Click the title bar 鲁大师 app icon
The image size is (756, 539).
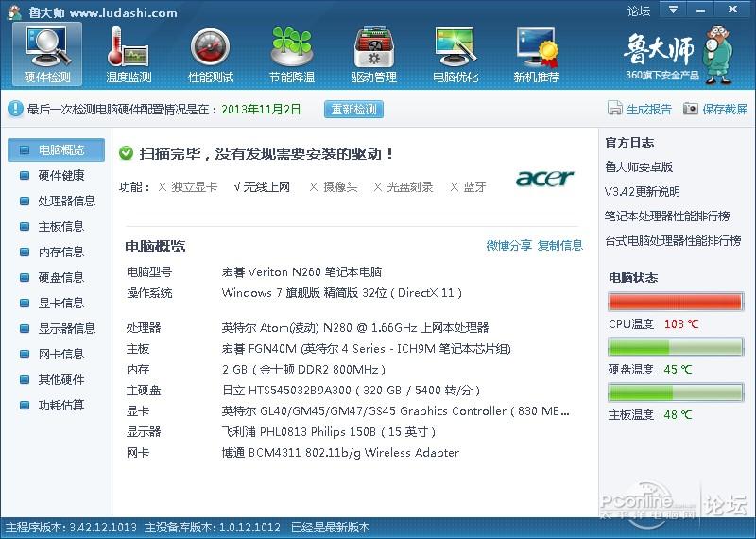pyautogui.click(x=14, y=12)
